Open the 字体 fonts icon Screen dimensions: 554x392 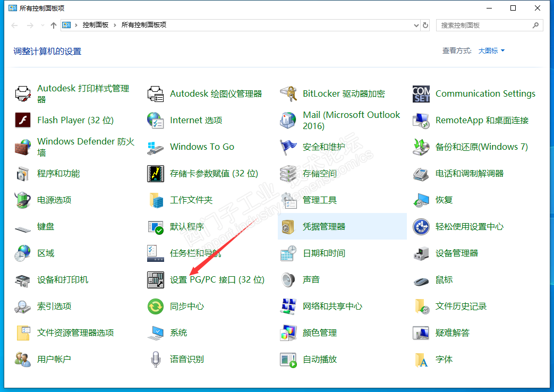click(x=421, y=359)
